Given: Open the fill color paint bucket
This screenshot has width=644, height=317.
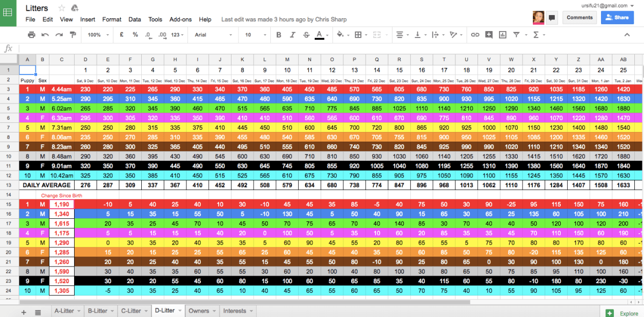Looking at the screenshot, I should click(341, 35).
